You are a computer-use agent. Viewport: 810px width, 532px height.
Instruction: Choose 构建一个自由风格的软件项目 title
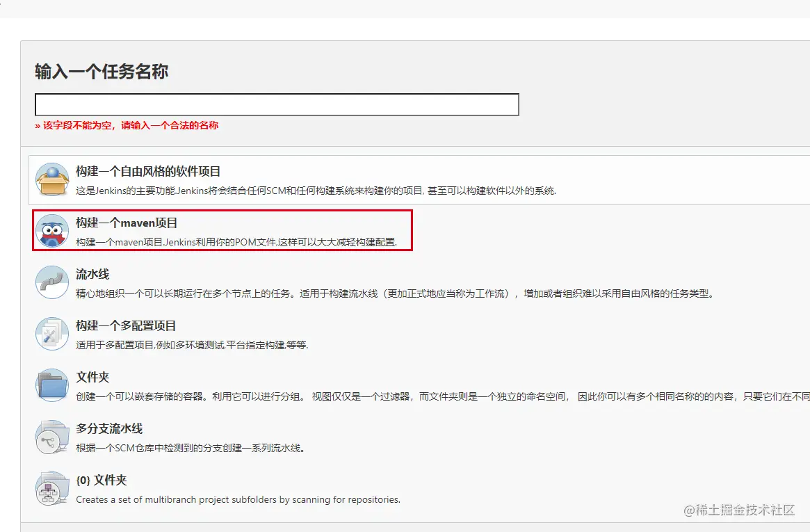(148, 172)
